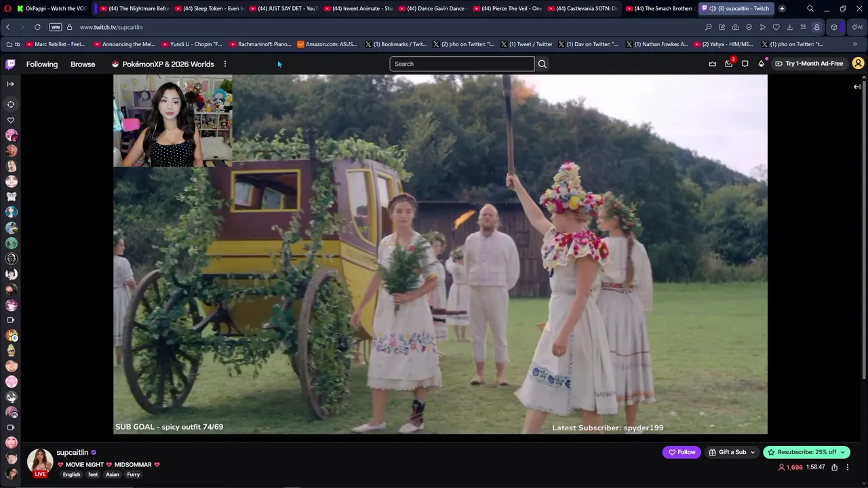Share the stream via share icon
The image size is (868, 488).
click(x=834, y=467)
